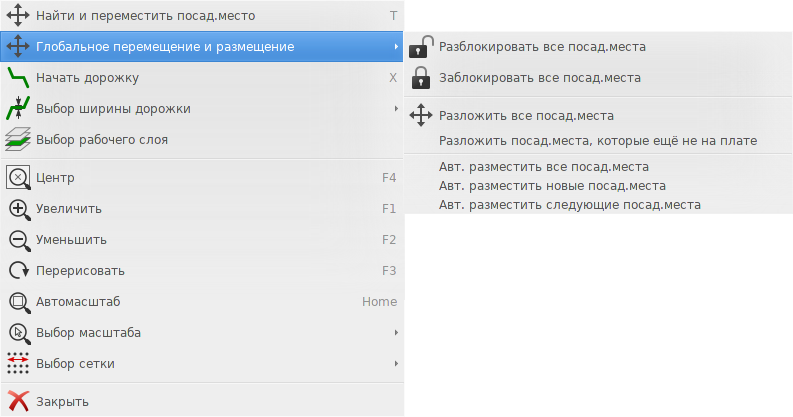Choose Авт. разместить все посад.места
Screen dimensions: 793x417
(598, 167)
